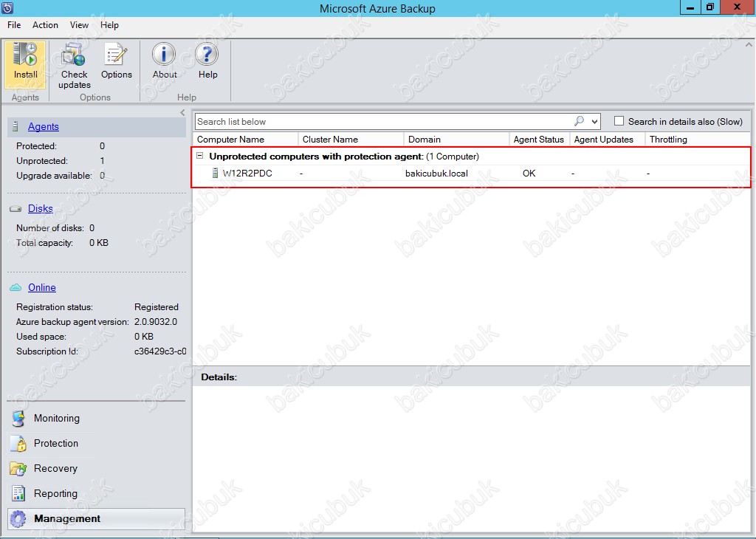
Task: Sort by the Computer Name column
Action: pyautogui.click(x=246, y=140)
